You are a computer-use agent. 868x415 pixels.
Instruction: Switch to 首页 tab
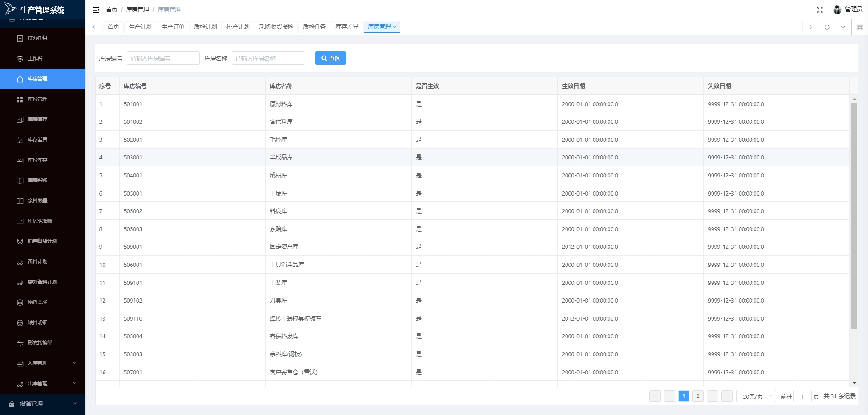coord(113,27)
